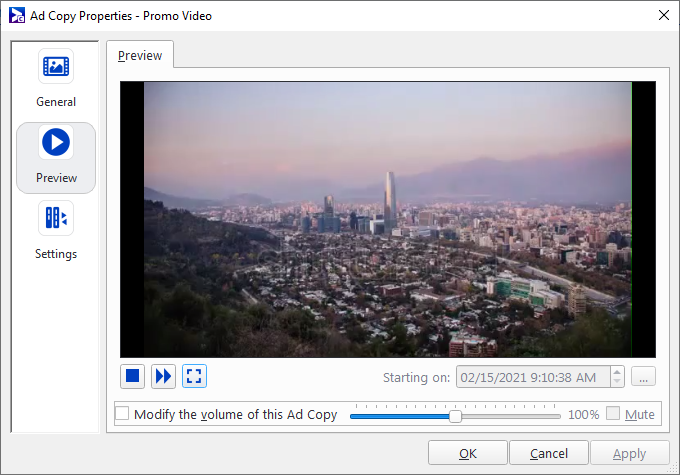Select the Preview section play icon
The height and width of the screenshot is (475, 680).
56,142
